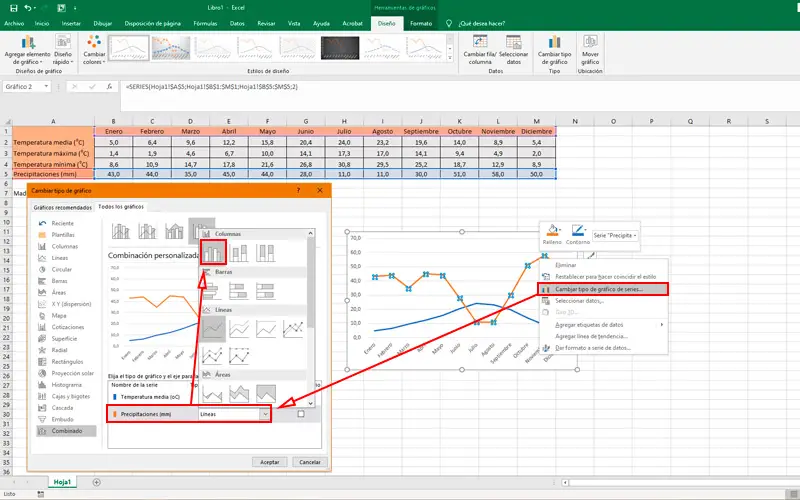Pick line with markers icon under Líneas
The width and height of the screenshot is (800, 500).
point(293,329)
